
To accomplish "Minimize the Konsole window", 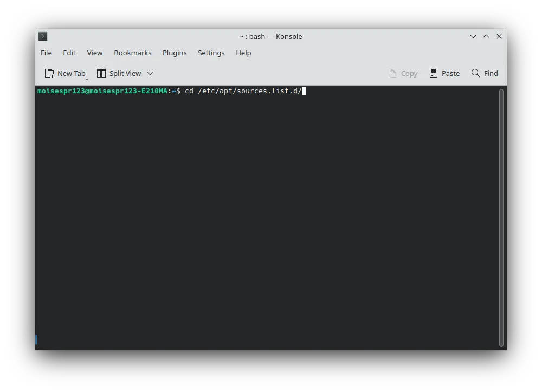I will coord(473,36).
